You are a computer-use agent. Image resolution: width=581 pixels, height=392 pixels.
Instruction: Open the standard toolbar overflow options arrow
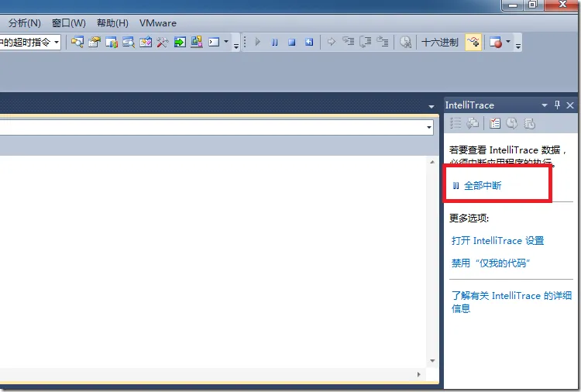point(236,46)
